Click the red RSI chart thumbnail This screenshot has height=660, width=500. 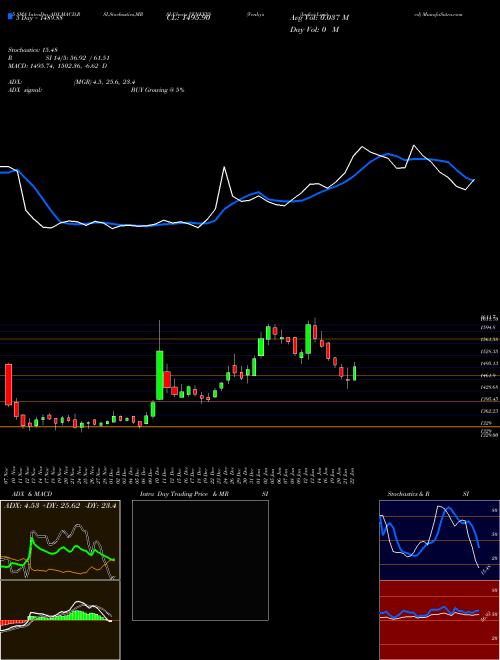[x=439, y=620]
